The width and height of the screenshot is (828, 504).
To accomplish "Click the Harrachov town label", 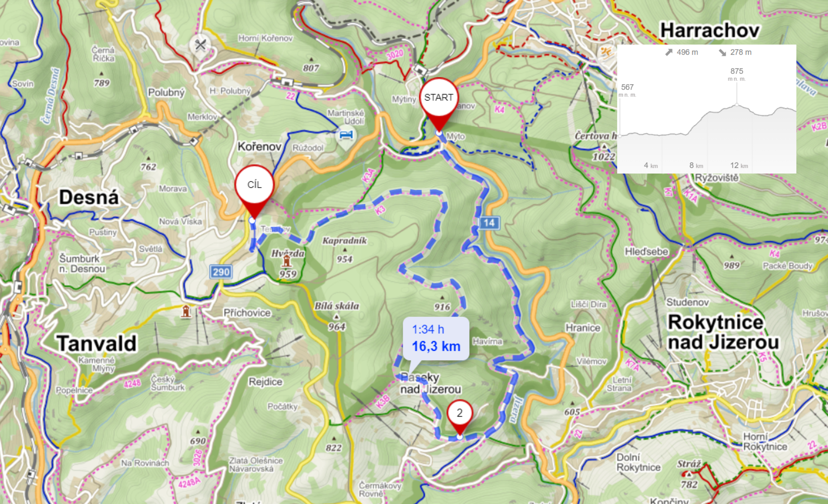I will tap(710, 31).
